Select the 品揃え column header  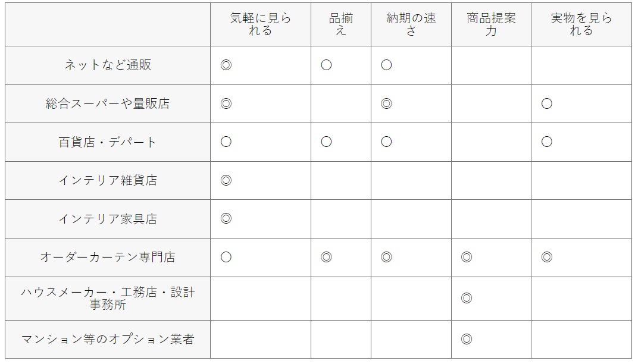coord(340,24)
